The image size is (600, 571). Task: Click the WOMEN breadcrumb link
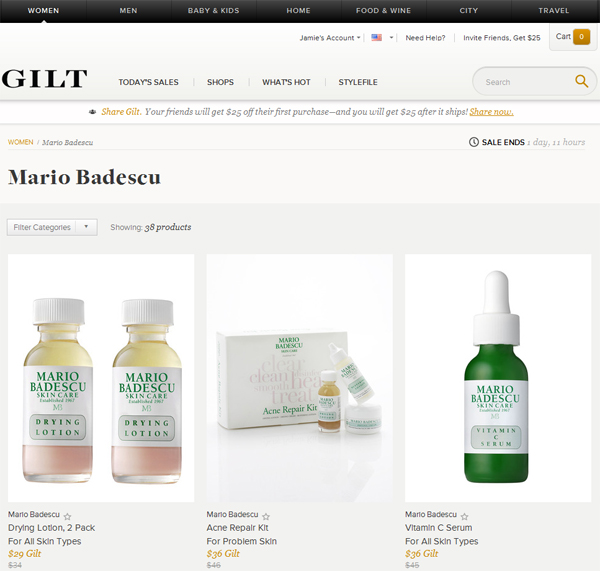21,142
